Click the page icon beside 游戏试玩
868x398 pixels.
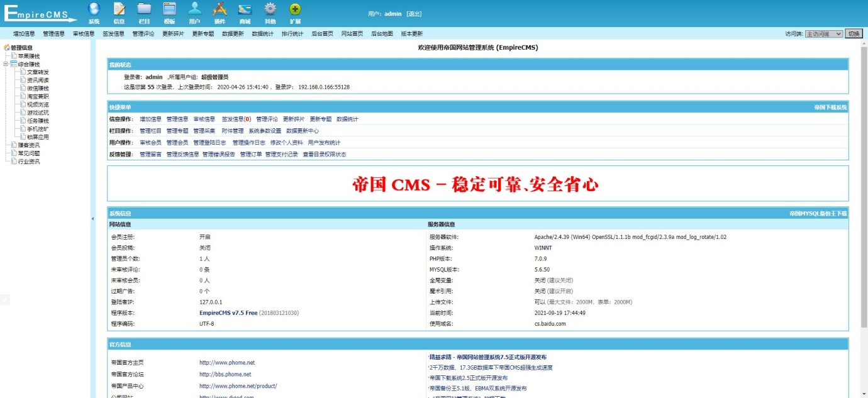[x=23, y=113]
